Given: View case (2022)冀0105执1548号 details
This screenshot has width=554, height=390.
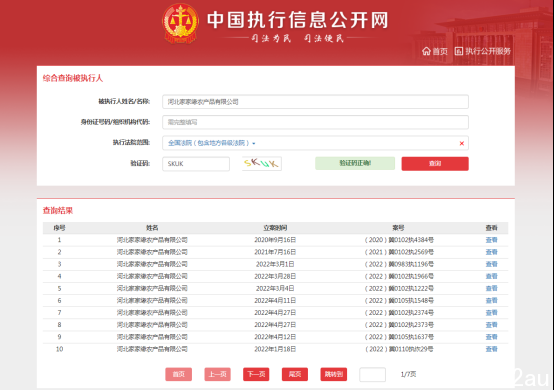Looking at the screenshot, I should [491, 301].
